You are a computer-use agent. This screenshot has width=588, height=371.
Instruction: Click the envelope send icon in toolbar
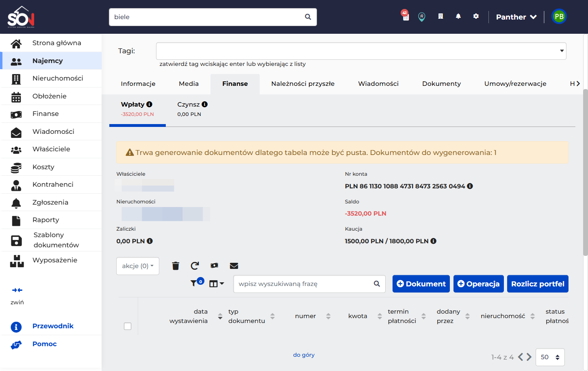pyautogui.click(x=234, y=266)
